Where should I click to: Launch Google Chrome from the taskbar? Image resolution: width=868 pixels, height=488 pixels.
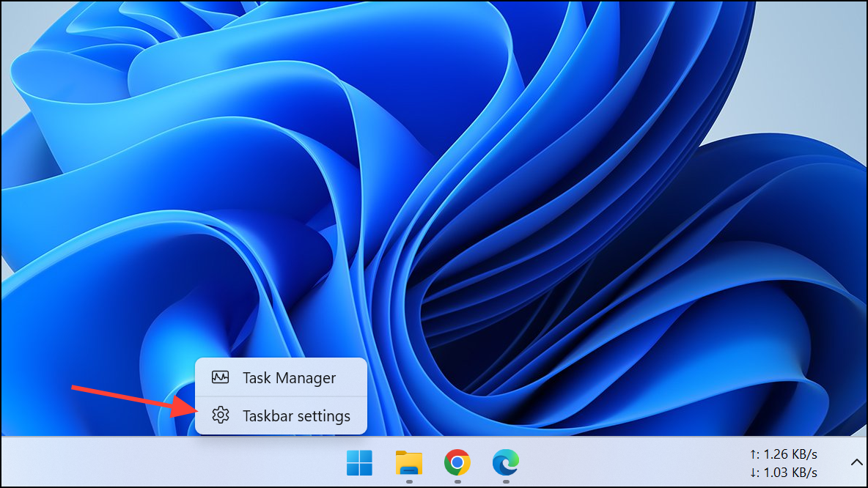coord(457,462)
